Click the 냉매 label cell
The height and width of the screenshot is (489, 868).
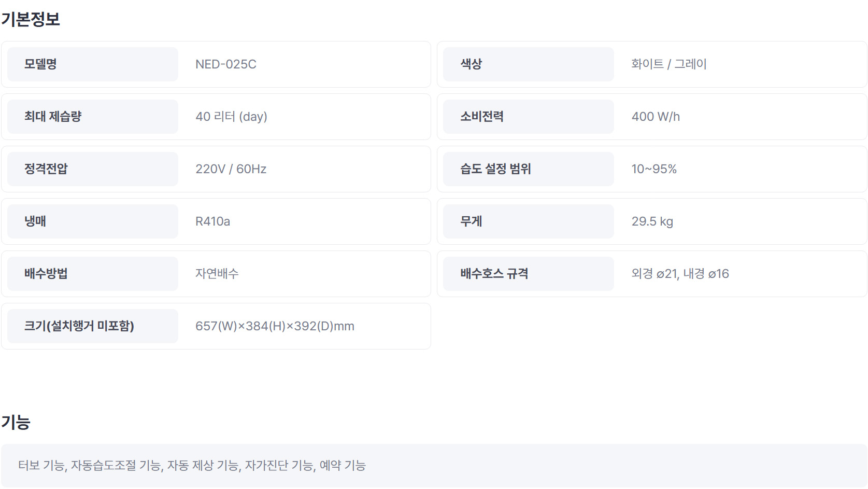pos(93,221)
